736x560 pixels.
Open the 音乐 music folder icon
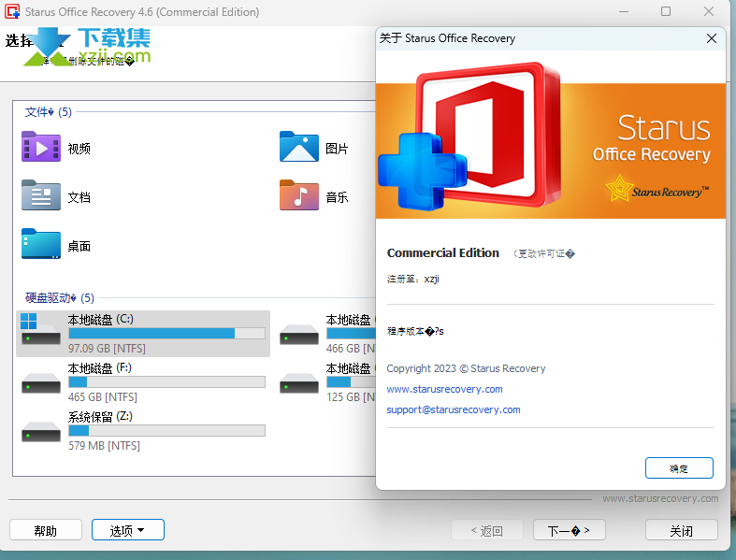coord(299,195)
